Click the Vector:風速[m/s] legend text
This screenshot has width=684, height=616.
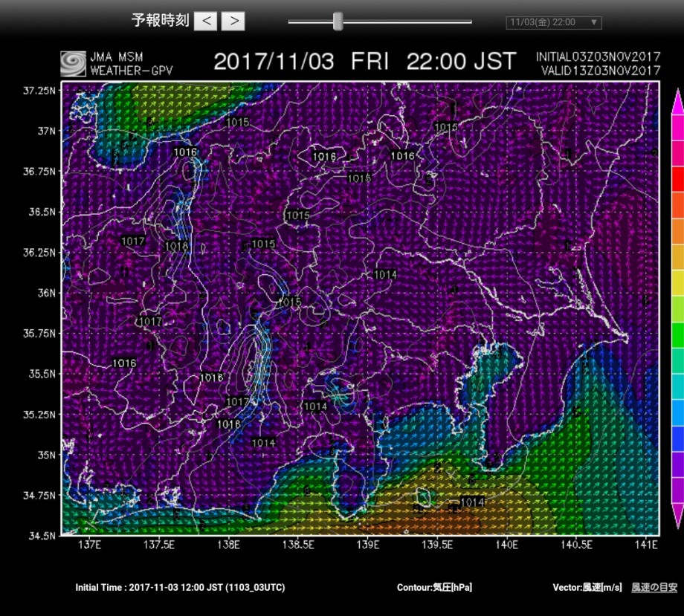coord(587,587)
